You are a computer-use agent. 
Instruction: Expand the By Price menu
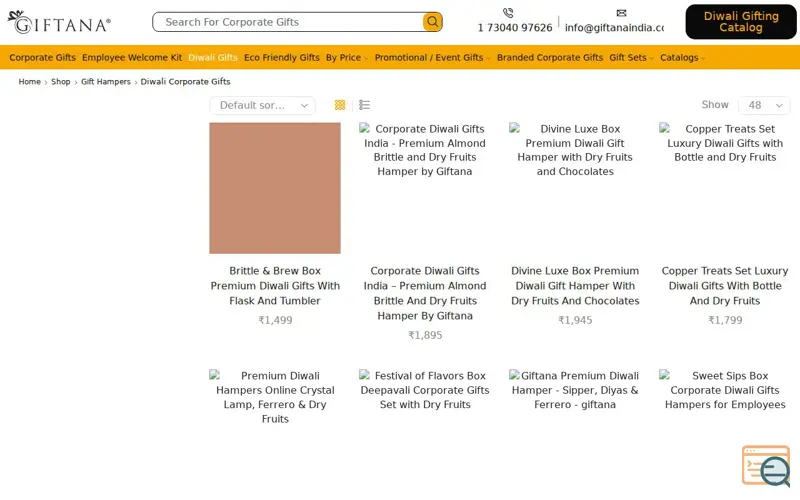pos(346,58)
